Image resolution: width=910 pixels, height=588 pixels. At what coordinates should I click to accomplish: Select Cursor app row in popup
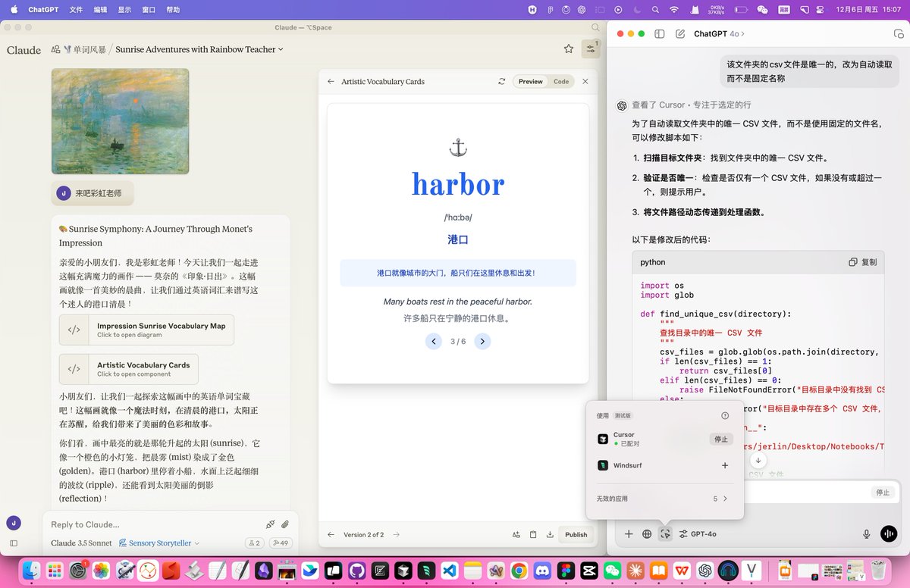665,439
